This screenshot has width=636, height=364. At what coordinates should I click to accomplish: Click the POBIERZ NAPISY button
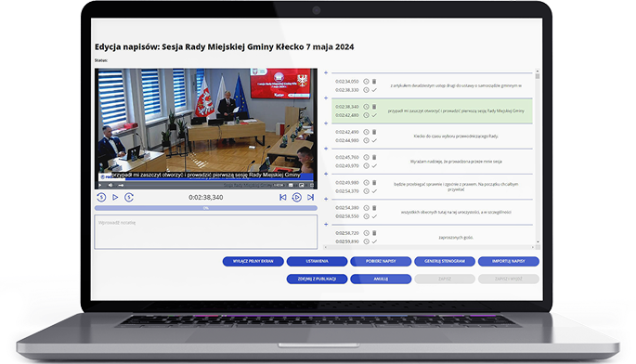[x=381, y=261]
